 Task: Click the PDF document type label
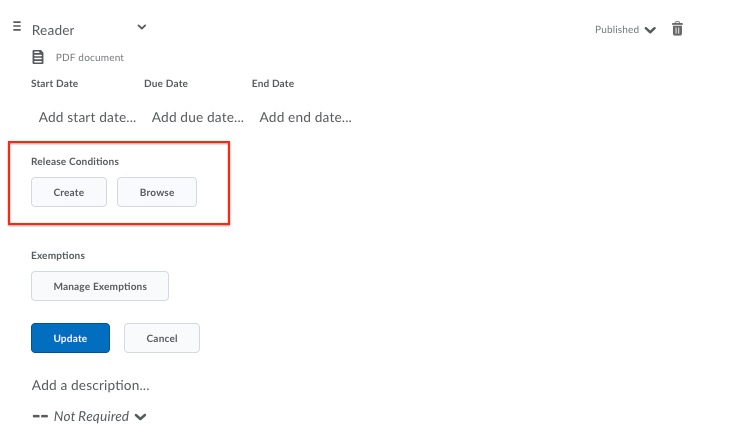click(x=90, y=58)
